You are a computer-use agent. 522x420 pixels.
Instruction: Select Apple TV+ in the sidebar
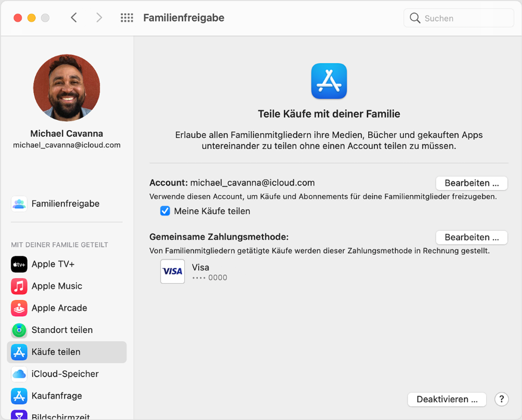point(67,264)
